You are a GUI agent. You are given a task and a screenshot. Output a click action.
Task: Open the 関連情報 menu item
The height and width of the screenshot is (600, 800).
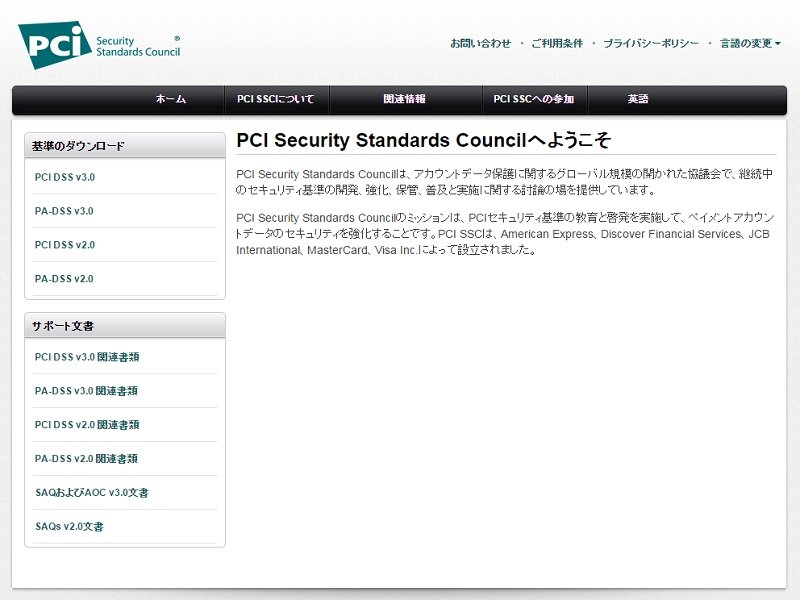click(x=404, y=99)
